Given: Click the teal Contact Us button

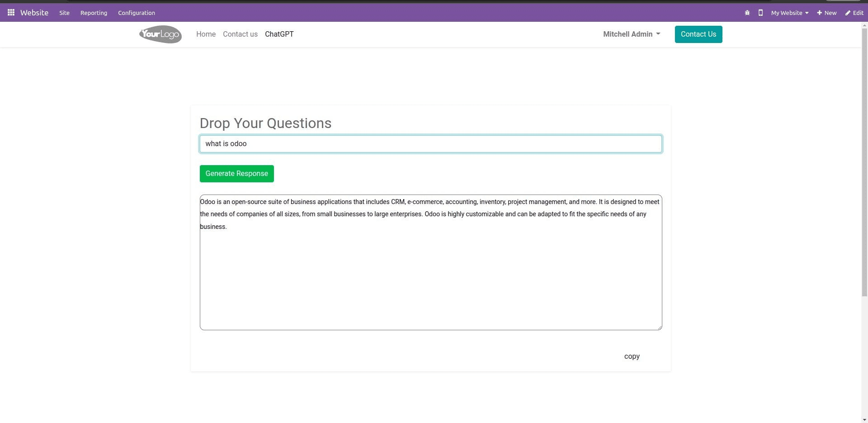Looking at the screenshot, I should pos(698,34).
